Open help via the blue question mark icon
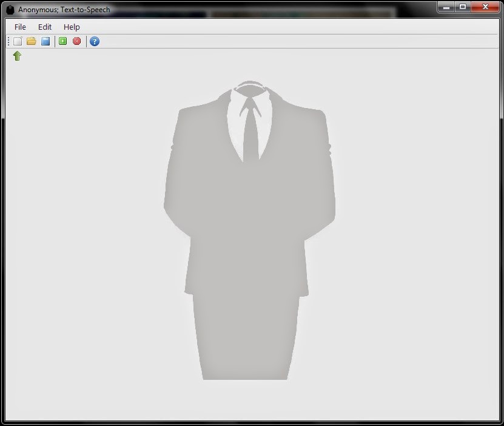 (x=95, y=41)
